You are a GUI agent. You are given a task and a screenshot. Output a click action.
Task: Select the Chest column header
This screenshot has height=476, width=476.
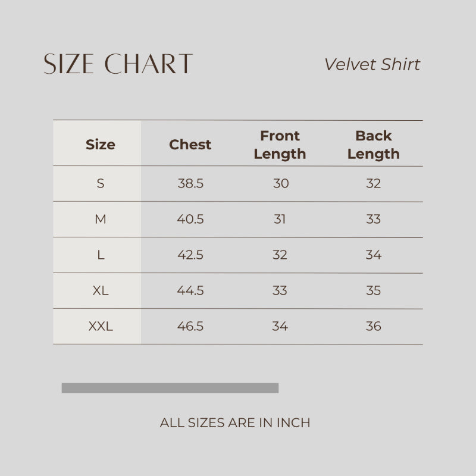(190, 145)
